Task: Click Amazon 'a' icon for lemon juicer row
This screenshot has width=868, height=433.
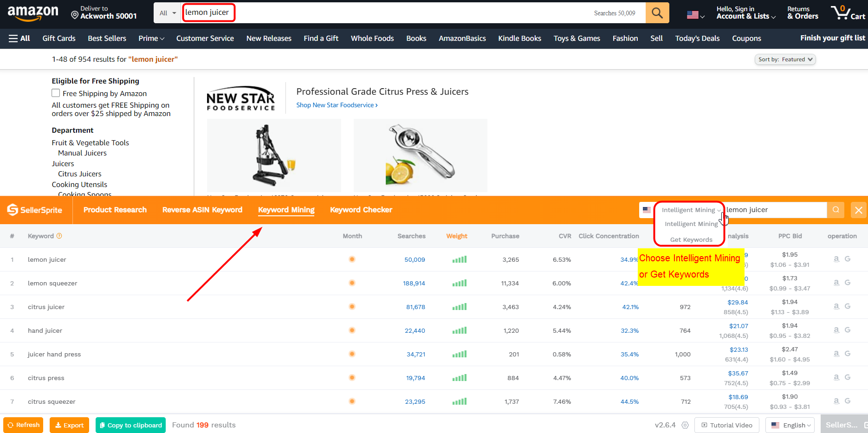Action: click(x=836, y=259)
